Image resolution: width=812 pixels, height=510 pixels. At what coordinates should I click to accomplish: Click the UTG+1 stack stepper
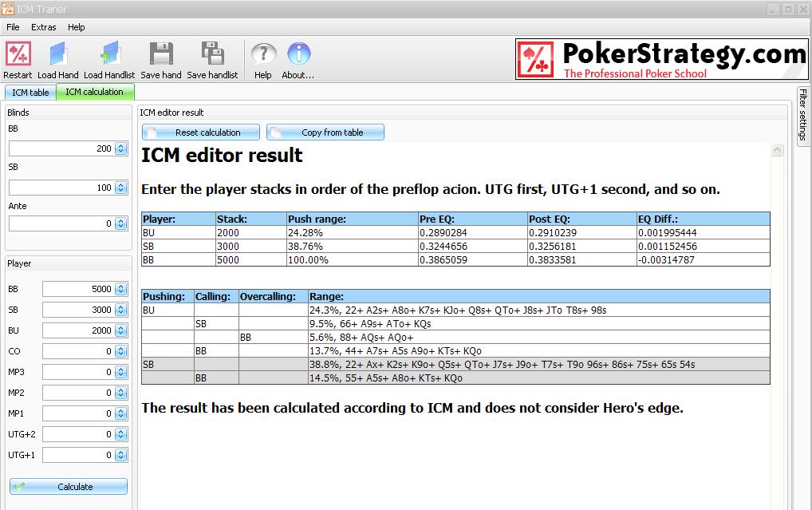click(121, 455)
